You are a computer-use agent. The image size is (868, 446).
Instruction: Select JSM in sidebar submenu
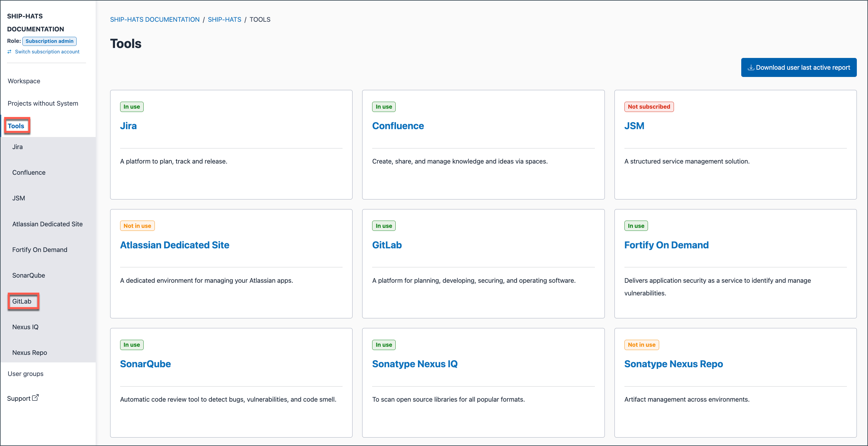(18, 198)
